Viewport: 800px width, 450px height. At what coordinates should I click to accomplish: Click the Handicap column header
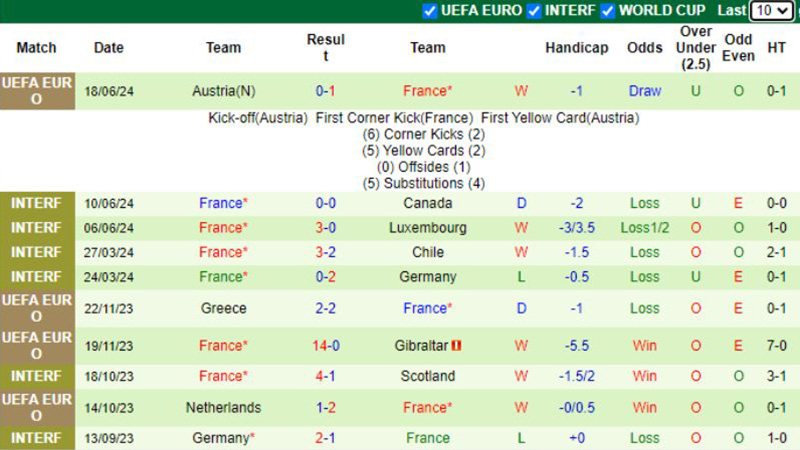coord(577,47)
